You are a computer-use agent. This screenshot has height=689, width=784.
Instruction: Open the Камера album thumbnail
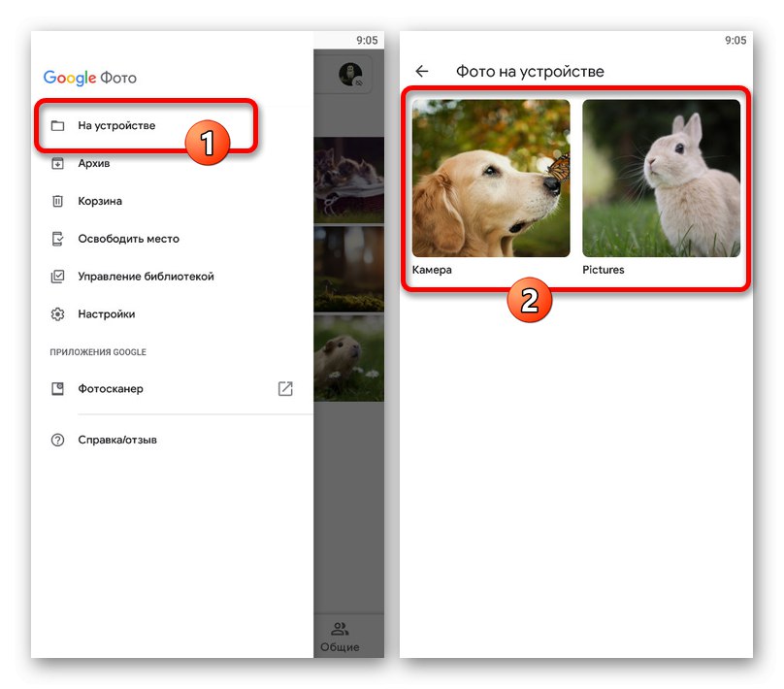(491, 178)
